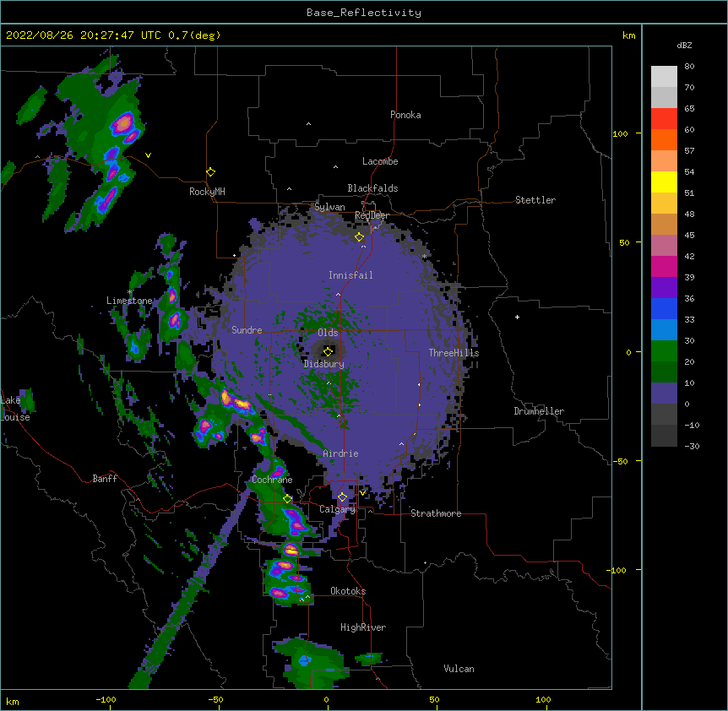The image size is (728, 711).
Task: Click the Blackfalds city label
Action: tap(372, 188)
